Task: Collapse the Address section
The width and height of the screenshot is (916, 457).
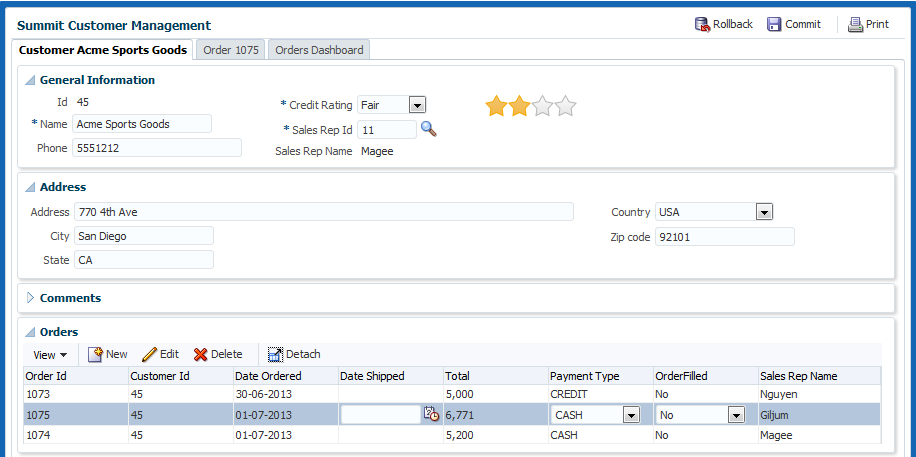Action: click(30, 188)
